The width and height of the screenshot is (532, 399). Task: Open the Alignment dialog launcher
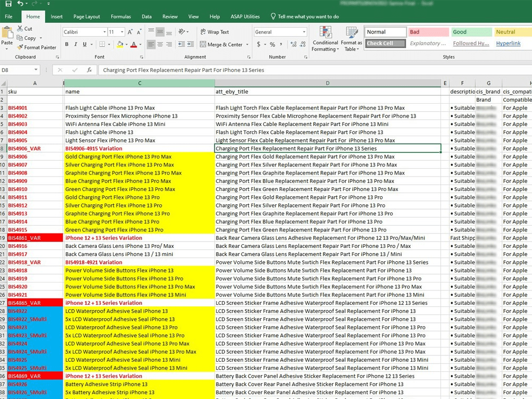point(248,57)
